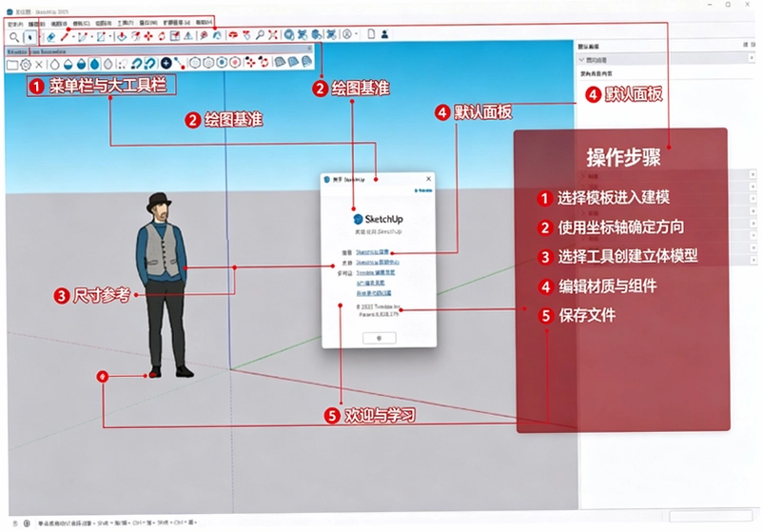Pick the Eraser tool
The height and width of the screenshot is (532, 763).
click(50, 36)
